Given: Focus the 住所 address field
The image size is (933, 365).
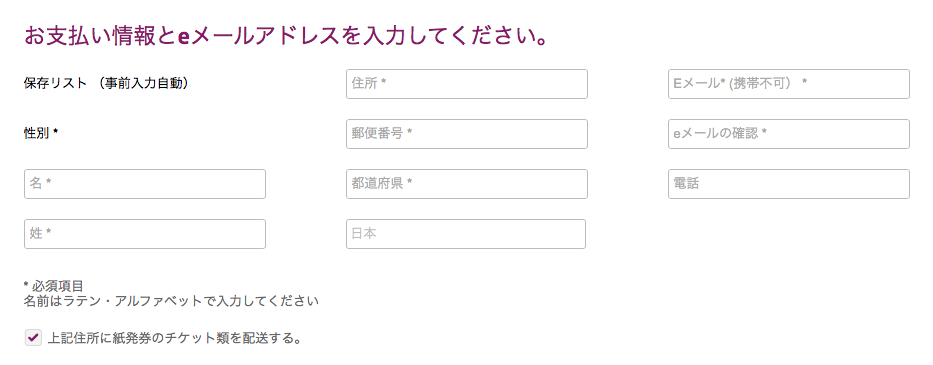Looking at the screenshot, I should [x=466, y=84].
